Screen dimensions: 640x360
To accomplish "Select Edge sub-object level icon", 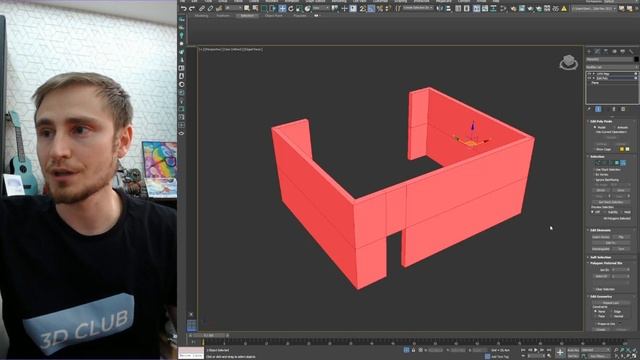I will point(603,162).
